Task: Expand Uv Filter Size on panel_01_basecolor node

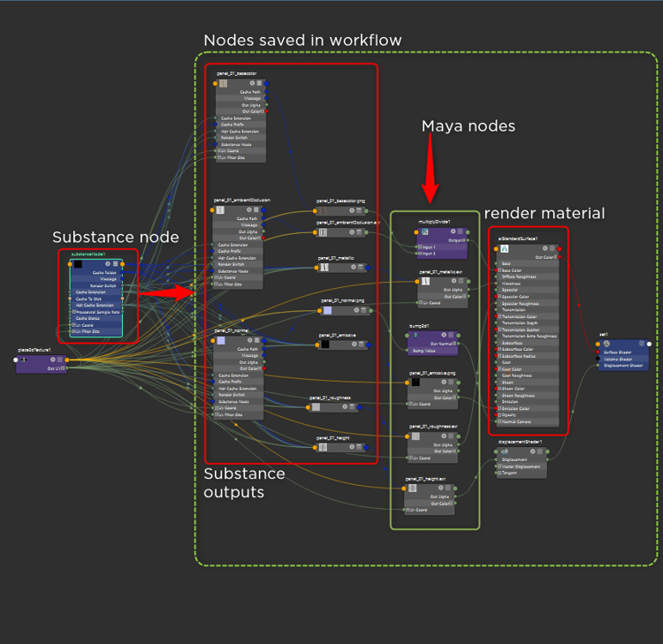Action: click(219, 157)
